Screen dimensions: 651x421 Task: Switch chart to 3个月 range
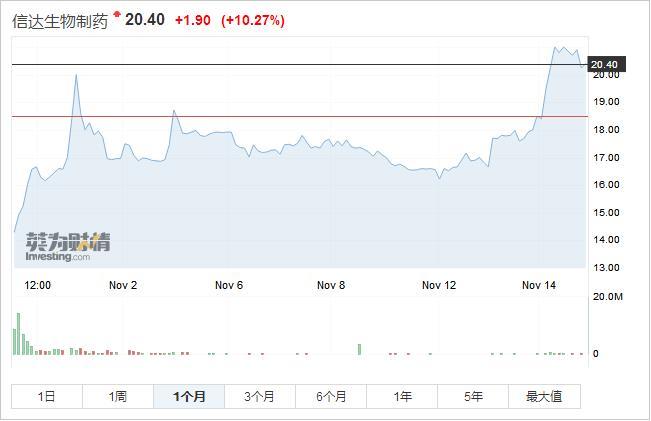tap(260, 396)
